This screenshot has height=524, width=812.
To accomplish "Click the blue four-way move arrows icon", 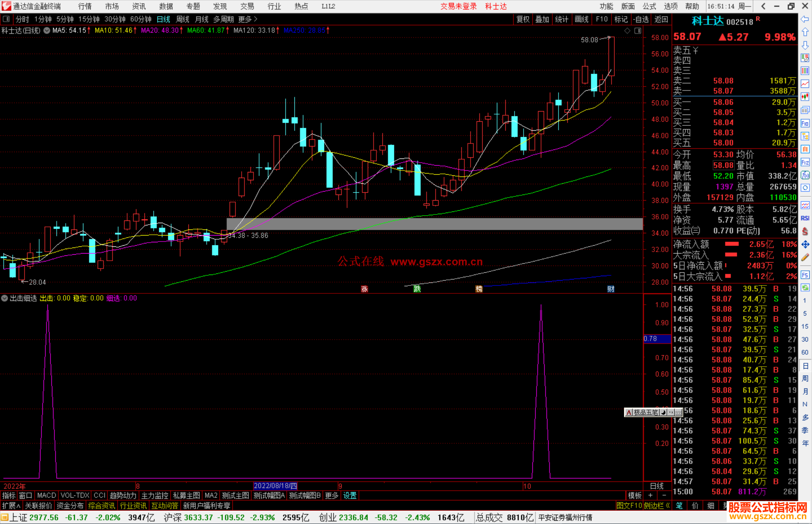I will [x=805, y=245].
